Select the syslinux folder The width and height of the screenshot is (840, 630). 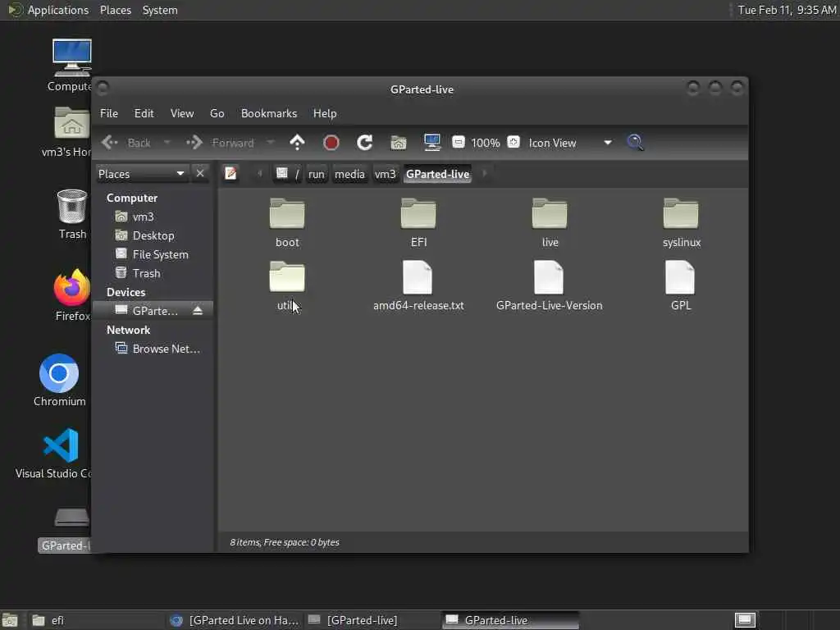[x=682, y=223]
